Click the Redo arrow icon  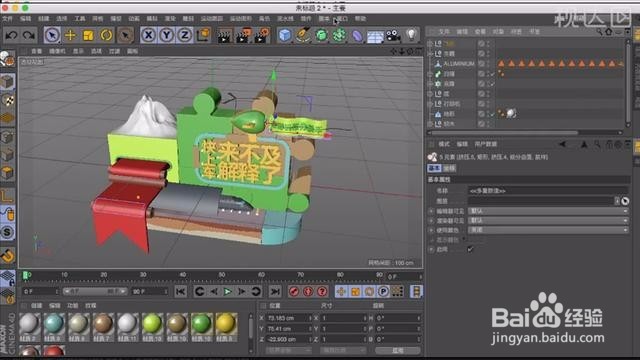[29, 35]
